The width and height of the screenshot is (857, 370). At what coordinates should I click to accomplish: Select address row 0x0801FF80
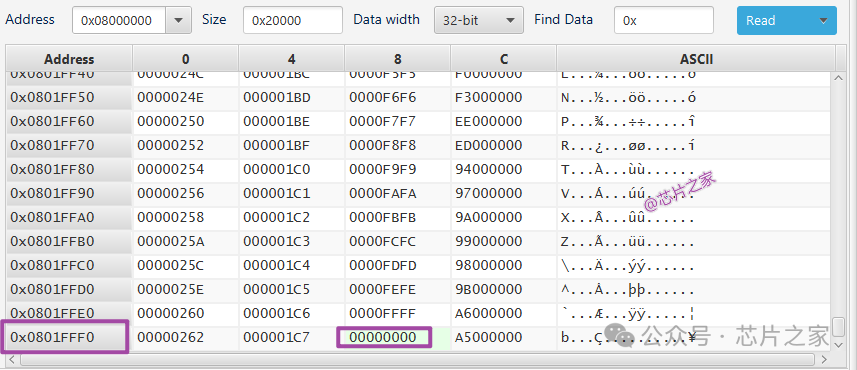click(69, 169)
